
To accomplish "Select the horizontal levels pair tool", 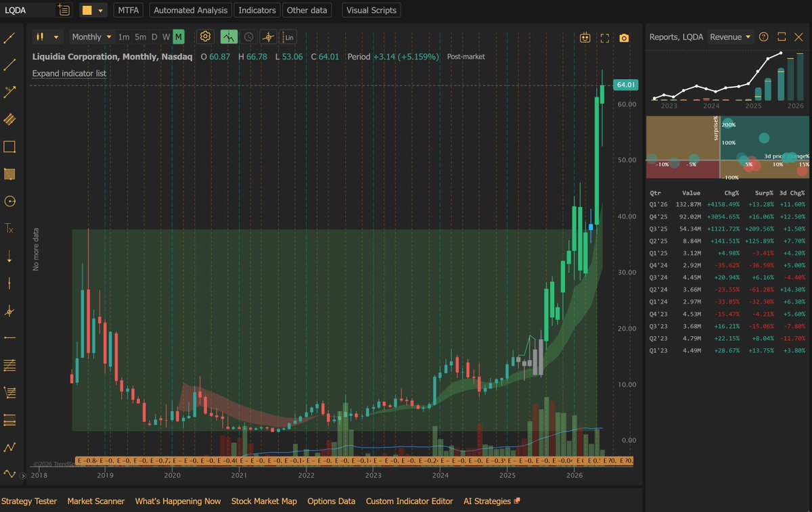I will [9, 420].
